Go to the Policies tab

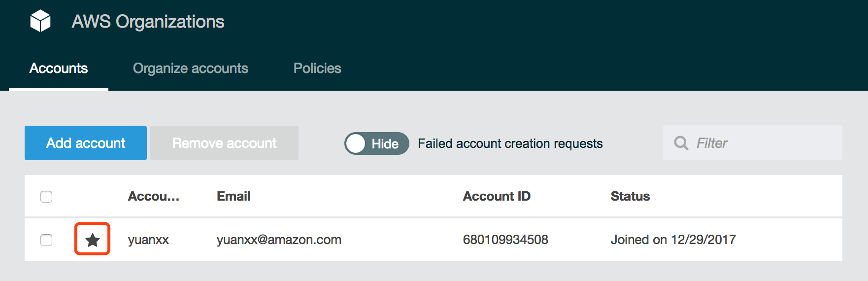(317, 69)
